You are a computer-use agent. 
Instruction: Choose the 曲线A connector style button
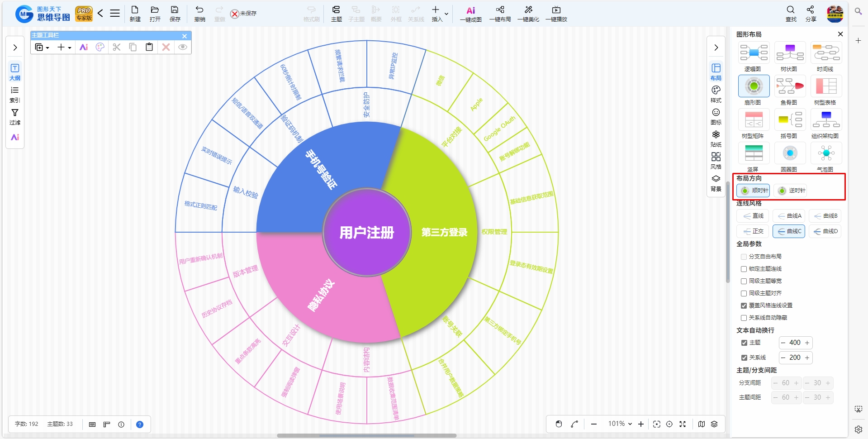click(790, 216)
